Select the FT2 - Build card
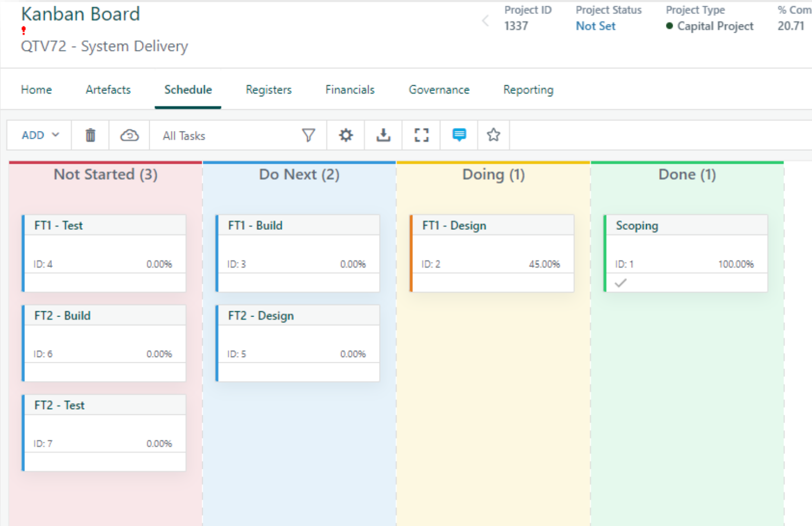 (104, 343)
